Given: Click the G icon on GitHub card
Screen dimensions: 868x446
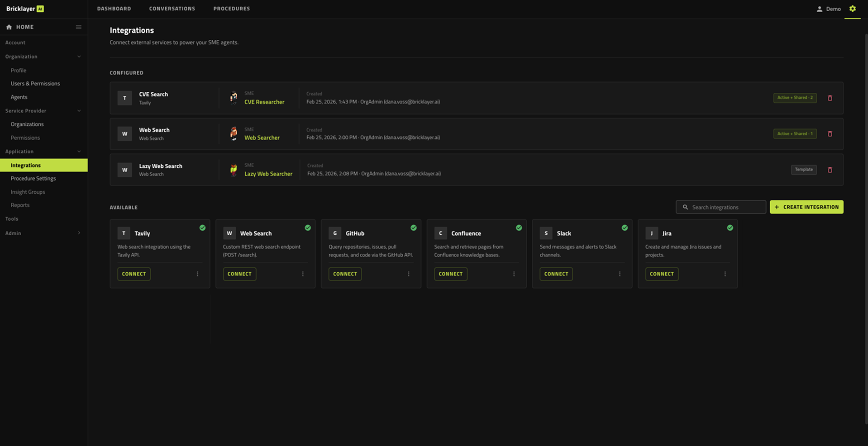Looking at the screenshot, I should click(x=335, y=233).
